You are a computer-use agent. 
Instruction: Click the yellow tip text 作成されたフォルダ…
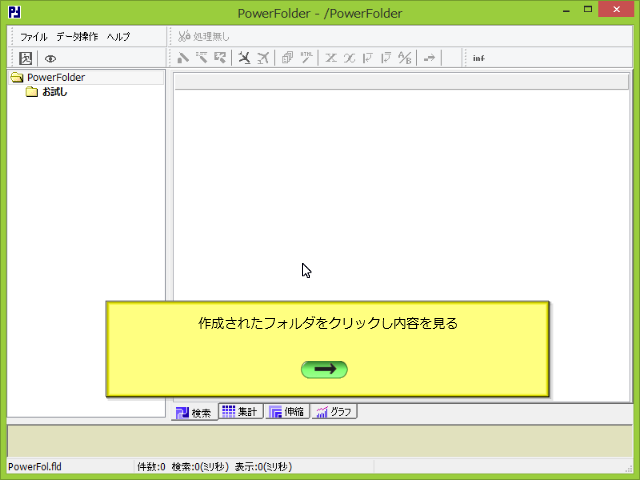(x=328, y=323)
